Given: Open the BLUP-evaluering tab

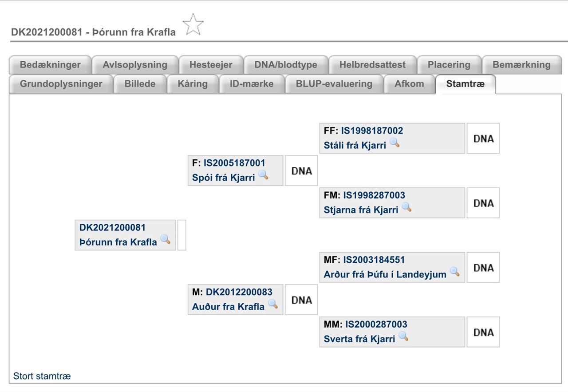Looking at the screenshot, I should point(334,84).
